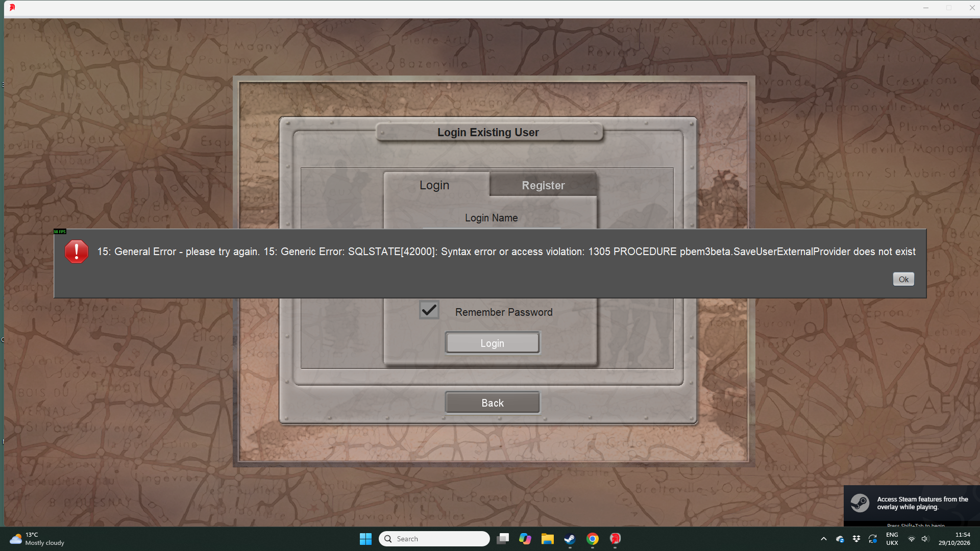The height and width of the screenshot is (551, 980).
Task: Open Task View in taskbar
Action: coord(503,539)
